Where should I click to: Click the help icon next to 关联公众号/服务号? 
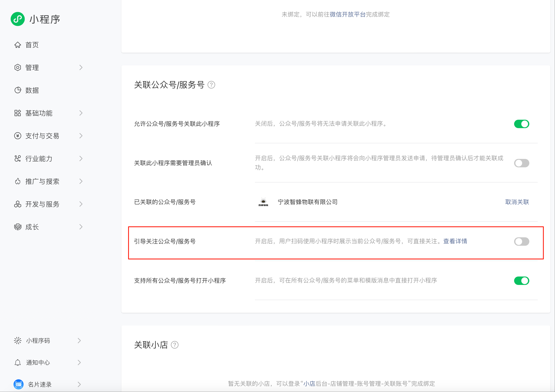(x=211, y=85)
